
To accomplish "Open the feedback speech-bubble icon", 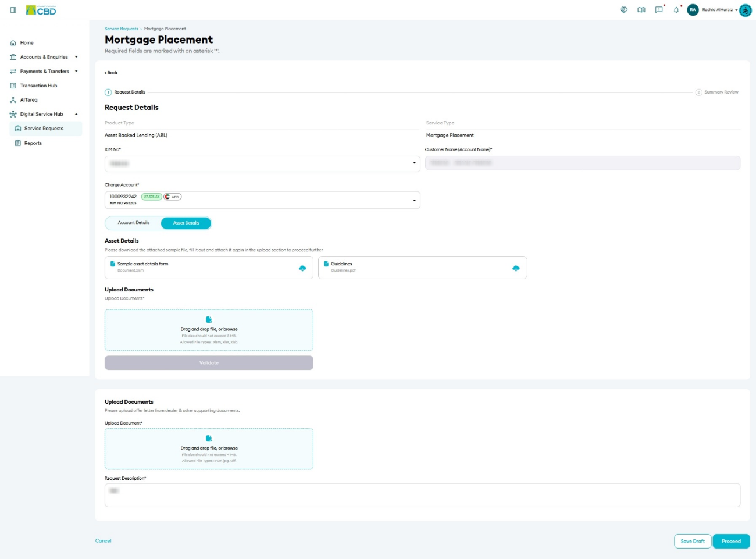I will click(x=659, y=10).
